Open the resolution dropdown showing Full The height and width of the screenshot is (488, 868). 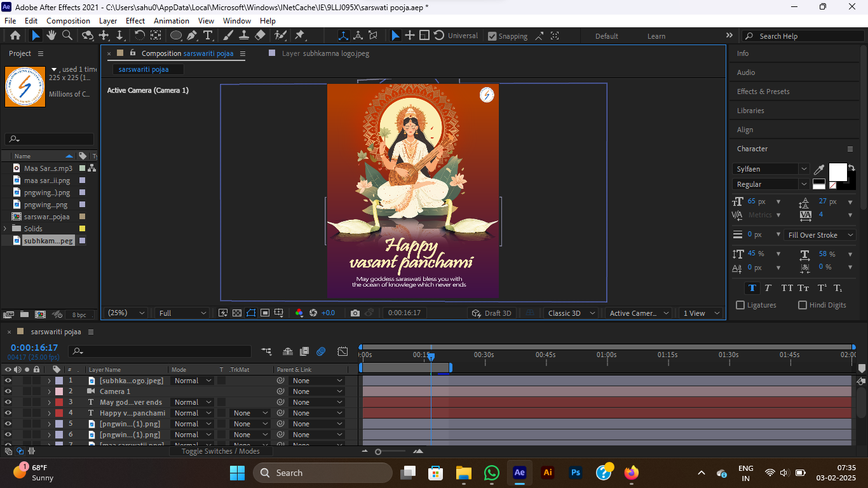coord(182,313)
